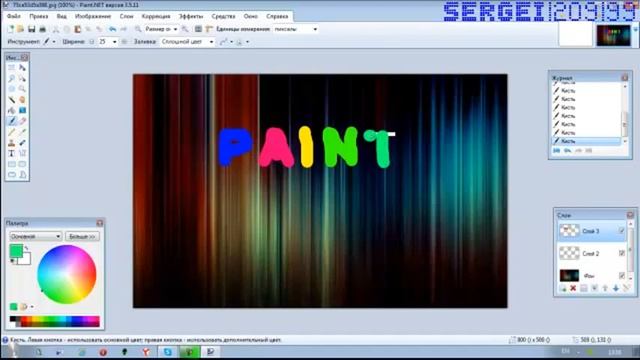
Task: Select the Text tool
Action: point(11,153)
